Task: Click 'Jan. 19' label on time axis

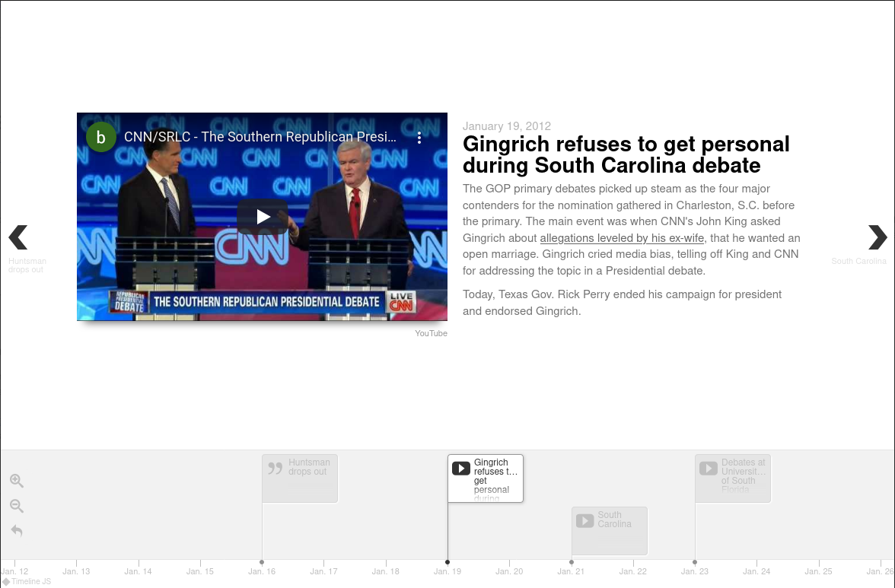Action: click(x=447, y=571)
